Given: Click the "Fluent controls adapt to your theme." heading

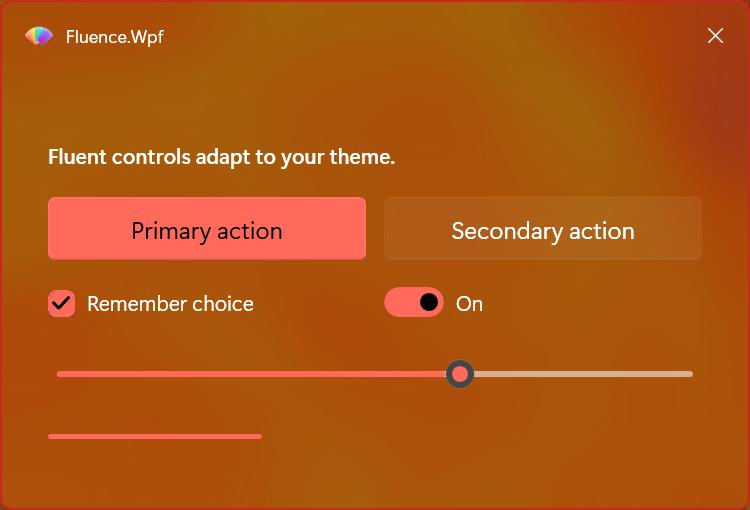Looking at the screenshot, I should [221, 157].
